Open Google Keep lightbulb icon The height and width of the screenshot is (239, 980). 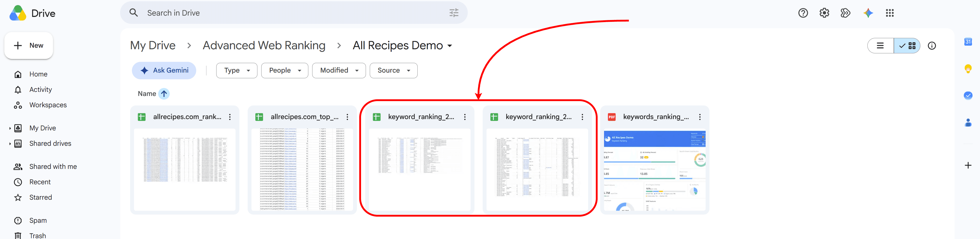point(968,69)
